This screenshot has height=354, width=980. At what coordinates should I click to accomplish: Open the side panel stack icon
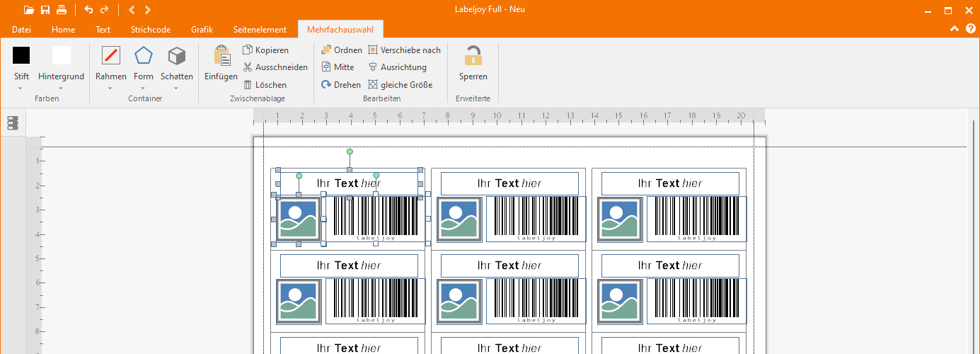pyautogui.click(x=12, y=123)
